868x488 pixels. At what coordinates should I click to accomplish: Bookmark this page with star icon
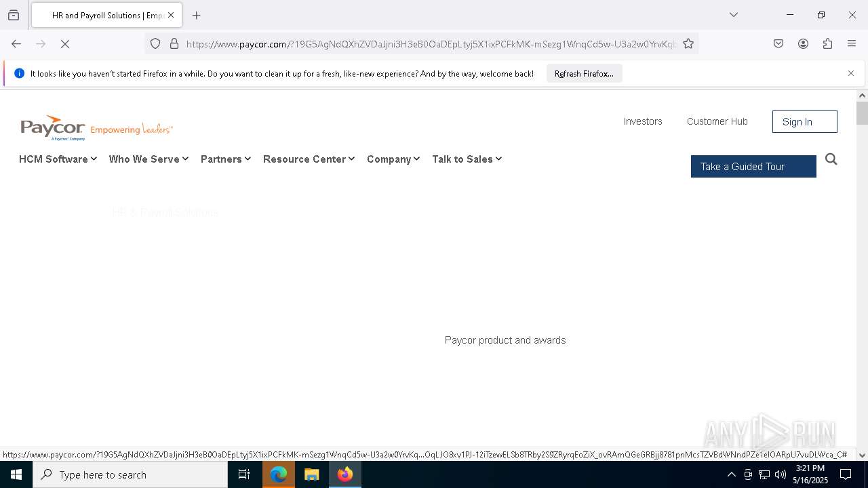tap(688, 44)
